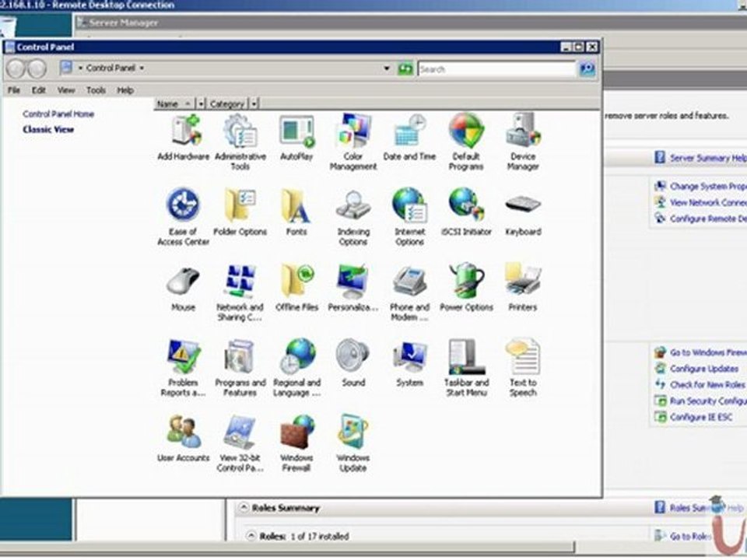Open Internet Options

[x=409, y=217]
